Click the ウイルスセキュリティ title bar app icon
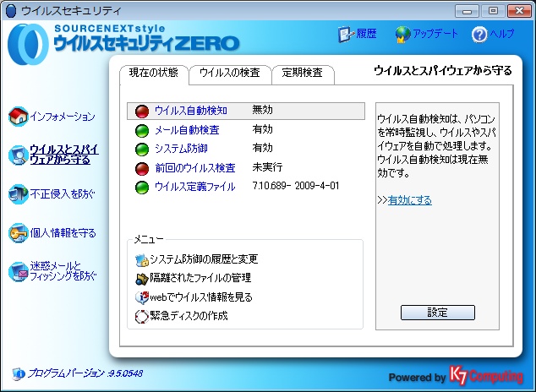536x392 pixels. (x=11, y=11)
